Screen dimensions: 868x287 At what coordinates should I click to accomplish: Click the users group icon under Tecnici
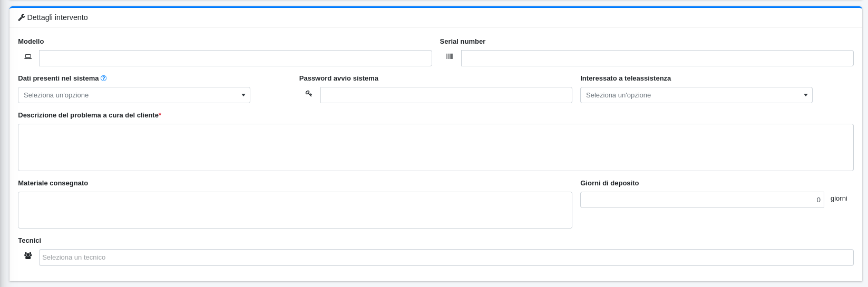click(x=28, y=256)
